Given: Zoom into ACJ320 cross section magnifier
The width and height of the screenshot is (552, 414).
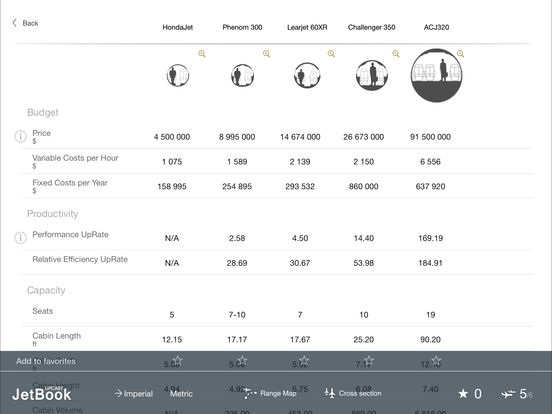Looking at the screenshot, I should (460, 54).
